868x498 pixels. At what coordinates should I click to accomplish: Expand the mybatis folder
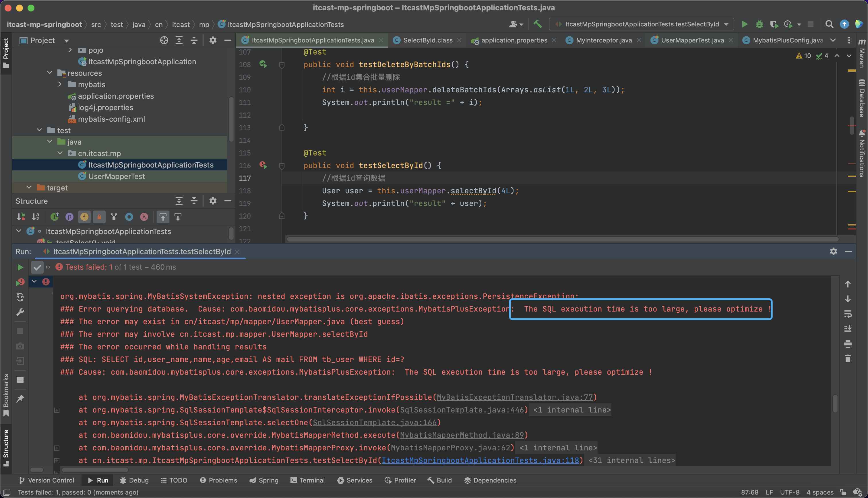click(x=60, y=84)
